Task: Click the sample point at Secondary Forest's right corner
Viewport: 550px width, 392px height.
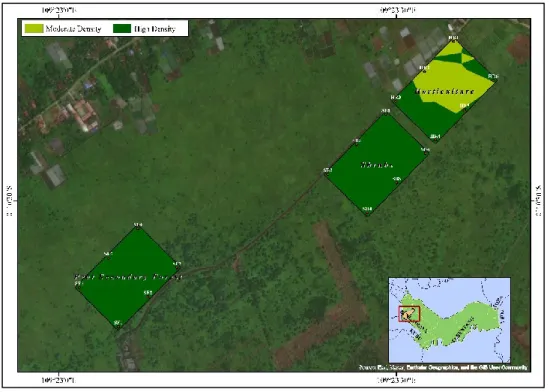Action: pos(177,267)
